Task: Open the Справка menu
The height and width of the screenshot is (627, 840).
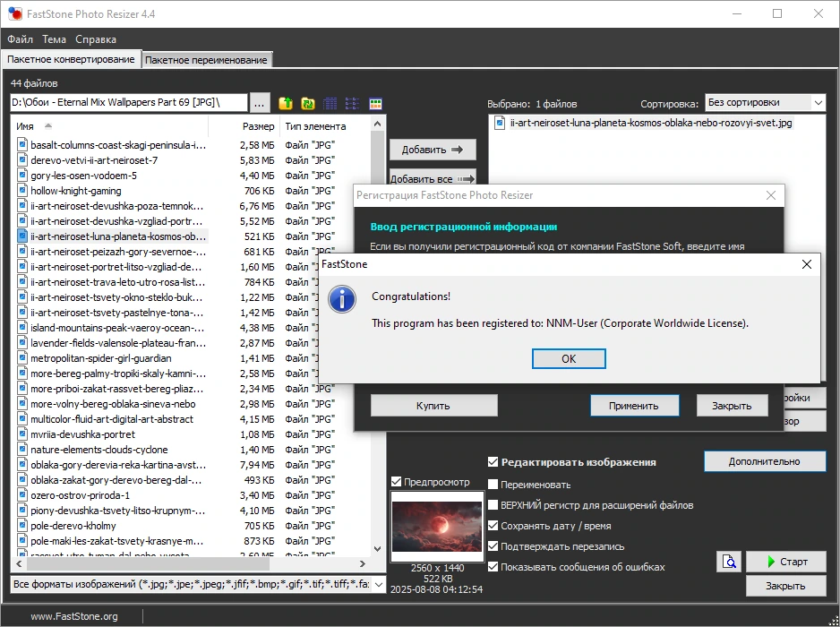Action: pos(95,39)
